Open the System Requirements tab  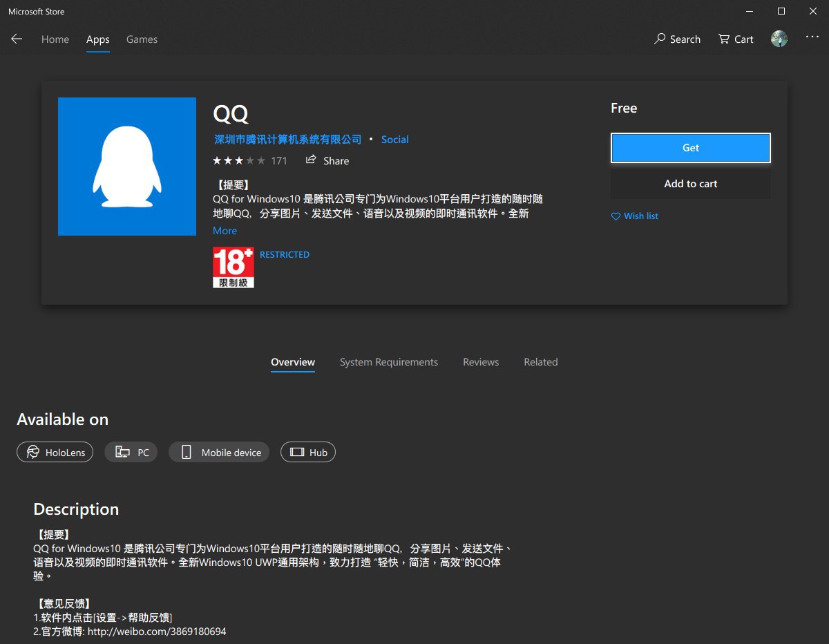[x=389, y=362]
